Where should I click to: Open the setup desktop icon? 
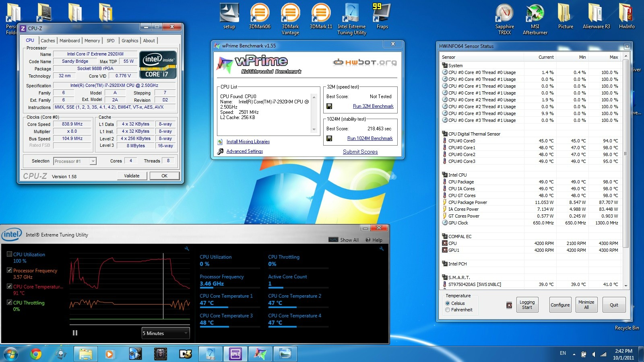[229, 16]
